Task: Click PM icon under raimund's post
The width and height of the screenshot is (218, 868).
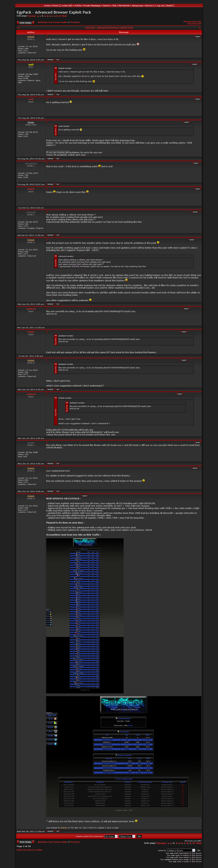Action: click(x=58, y=235)
